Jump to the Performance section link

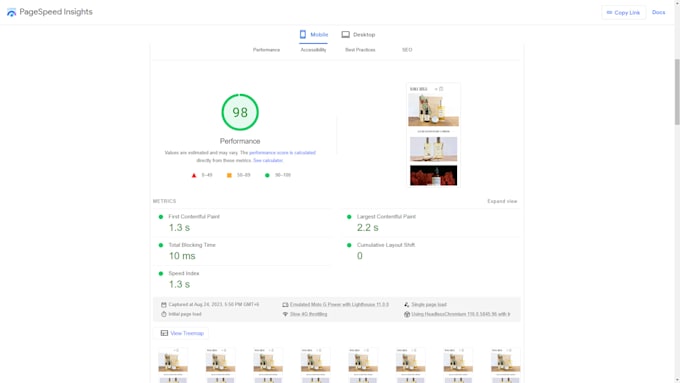[266, 50]
